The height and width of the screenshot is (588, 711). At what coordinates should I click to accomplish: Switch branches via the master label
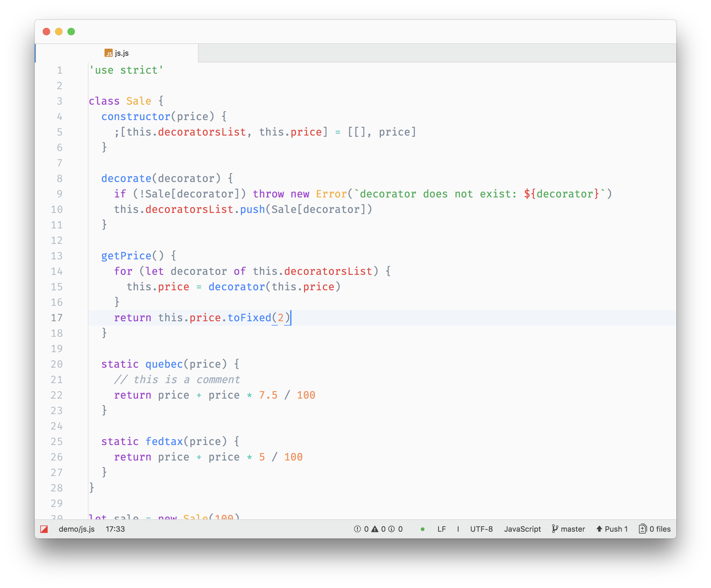click(x=573, y=529)
